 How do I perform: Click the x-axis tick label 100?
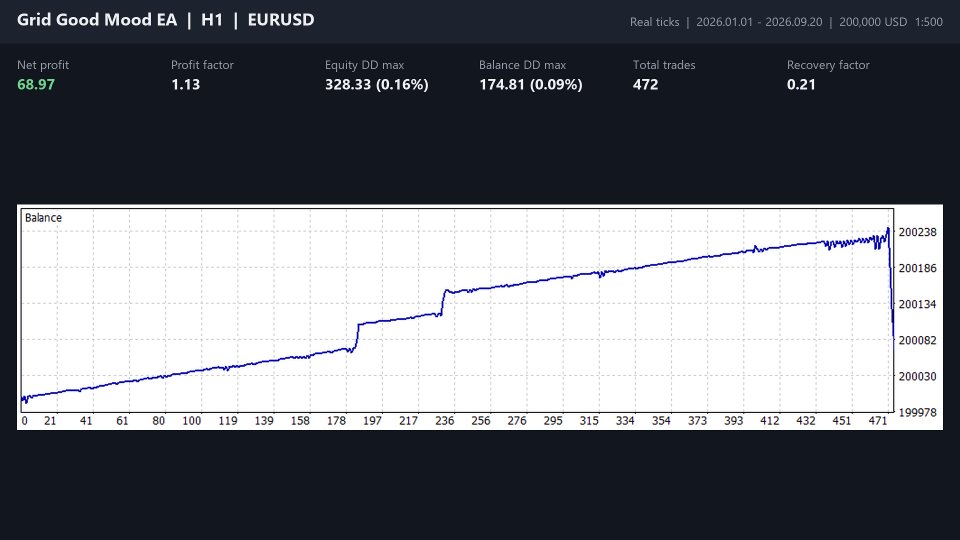pos(192,421)
